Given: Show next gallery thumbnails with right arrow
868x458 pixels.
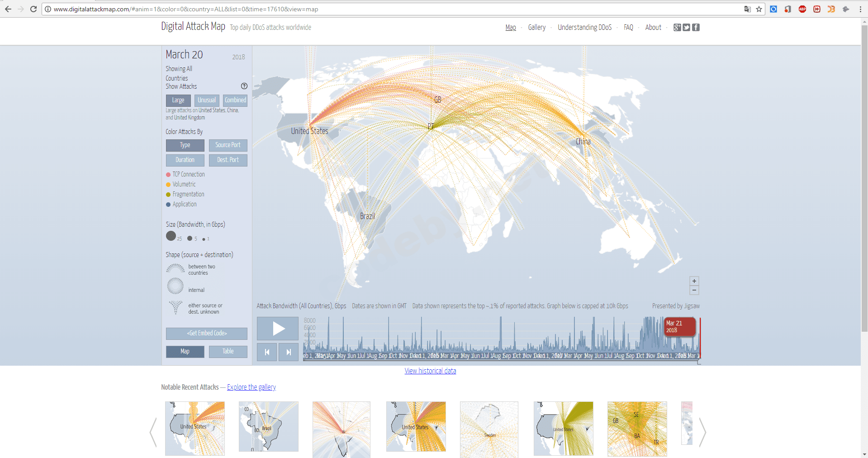Looking at the screenshot, I should click(702, 432).
